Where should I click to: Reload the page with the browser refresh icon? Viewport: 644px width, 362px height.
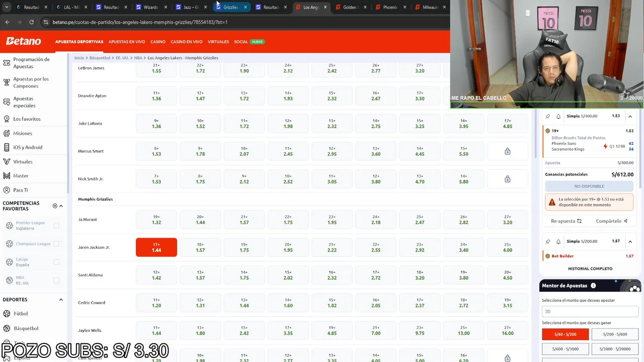31,22
